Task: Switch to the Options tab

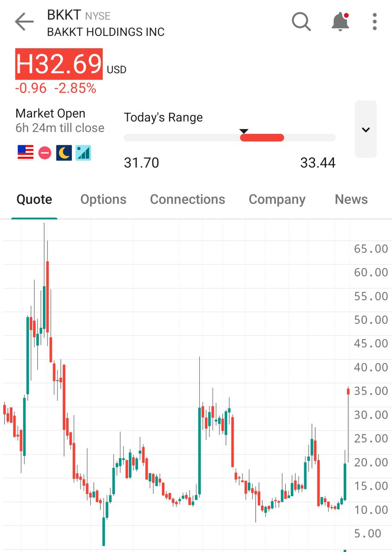Action: point(103,200)
